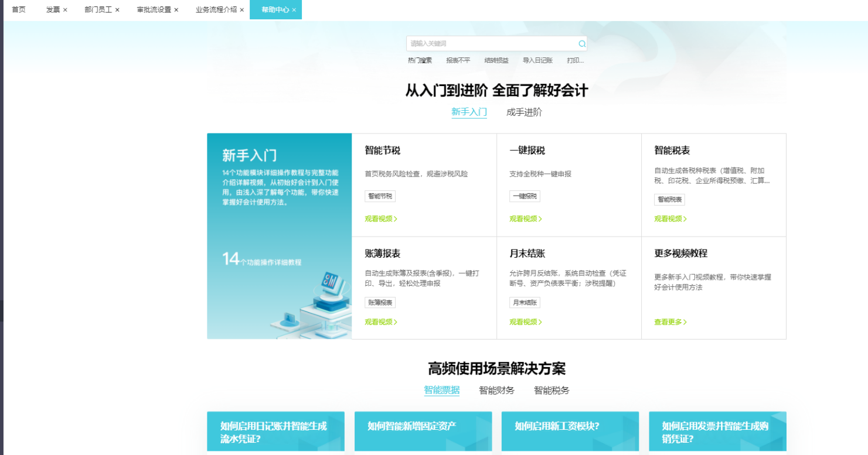Close the 业务流程介绍 tab
This screenshot has width=868, height=455.
pos(241,10)
